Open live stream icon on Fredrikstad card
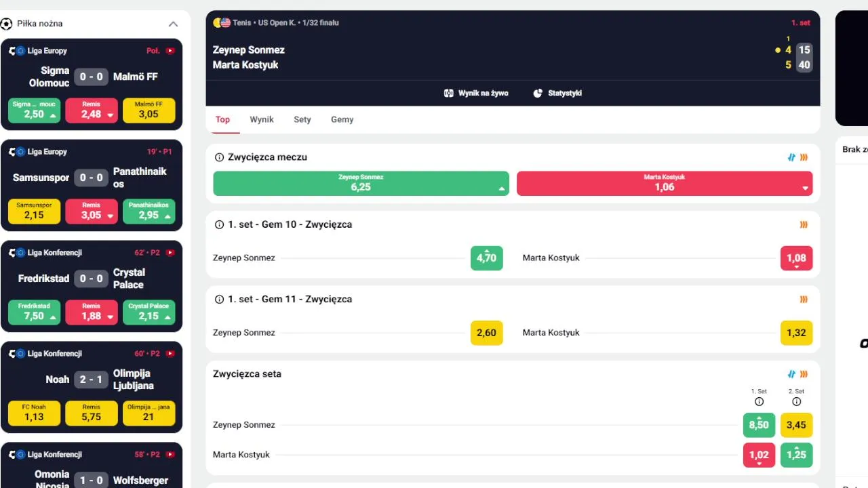Image resolution: width=868 pixels, height=488 pixels. (170, 253)
